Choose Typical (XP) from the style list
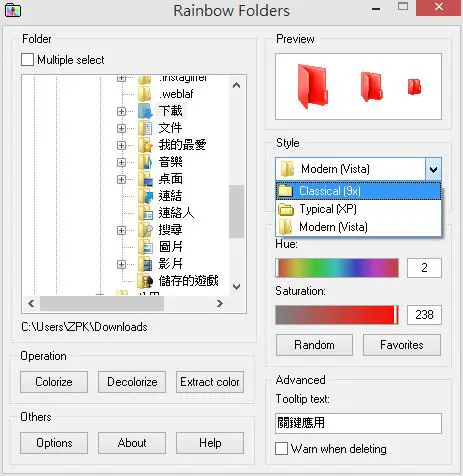The image size is (463, 476). [358, 209]
